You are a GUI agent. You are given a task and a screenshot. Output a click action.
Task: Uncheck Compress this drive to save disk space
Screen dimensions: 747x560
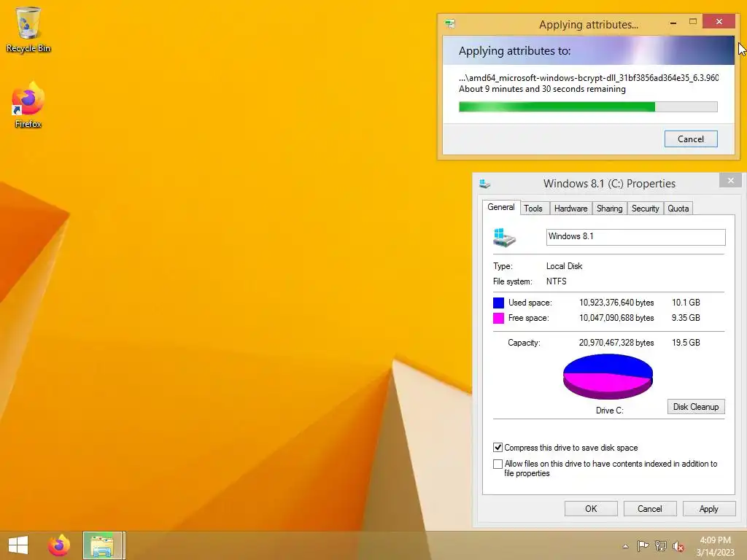[x=498, y=448]
